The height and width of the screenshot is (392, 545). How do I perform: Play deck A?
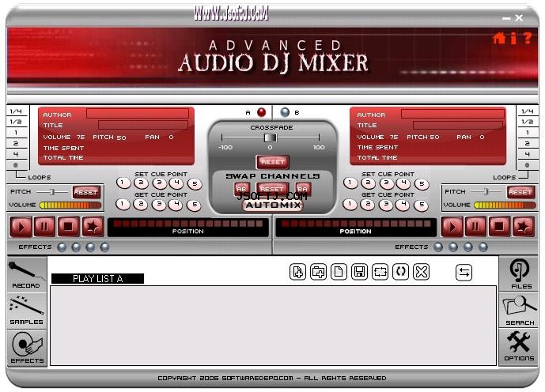[x=21, y=227]
